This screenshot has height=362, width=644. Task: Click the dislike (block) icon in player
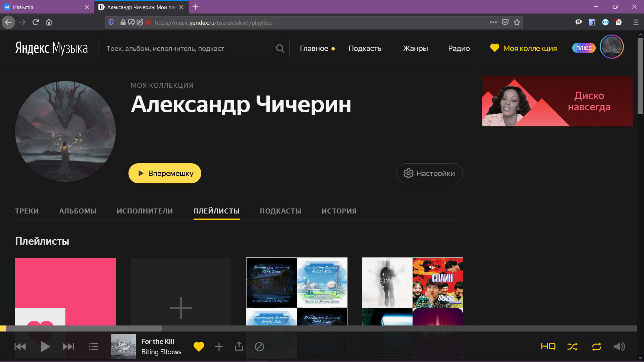pyautogui.click(x=259, y=347)
